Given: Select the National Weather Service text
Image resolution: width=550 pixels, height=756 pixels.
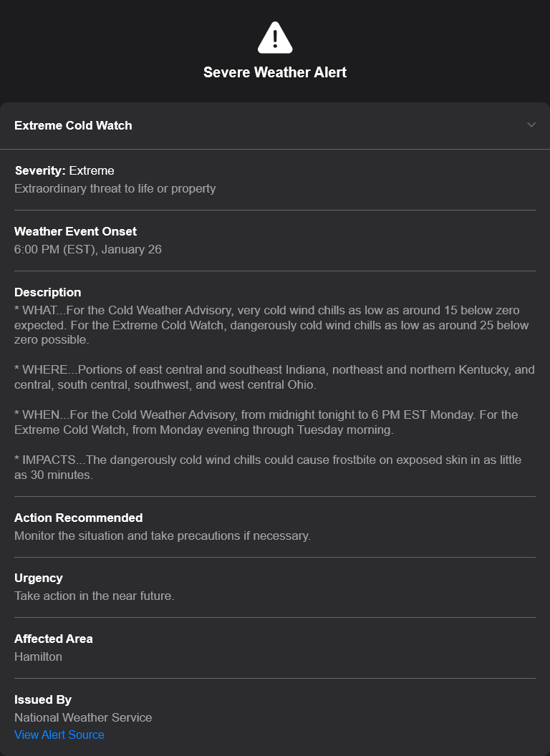Looking at the screenshot, I should click(x=83, y=717).
